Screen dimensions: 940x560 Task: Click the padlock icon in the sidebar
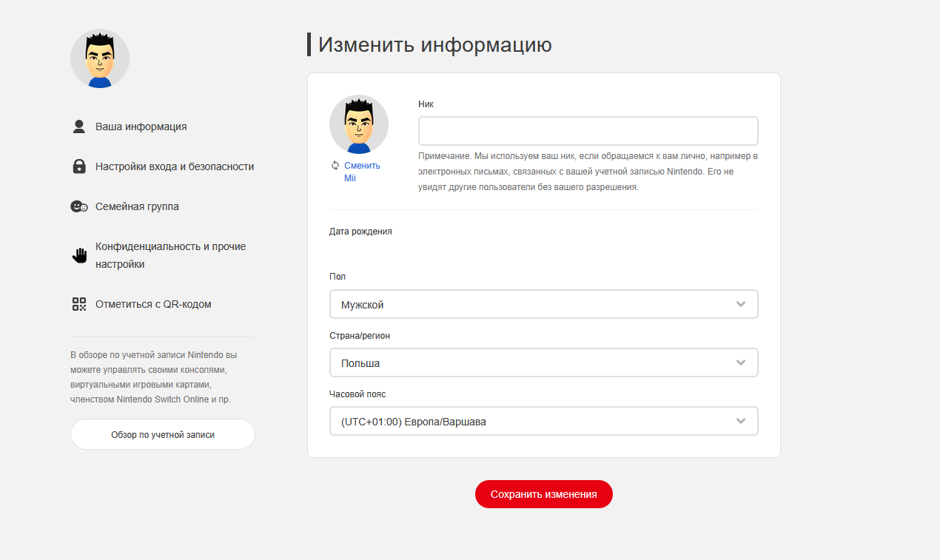(79, 166)
